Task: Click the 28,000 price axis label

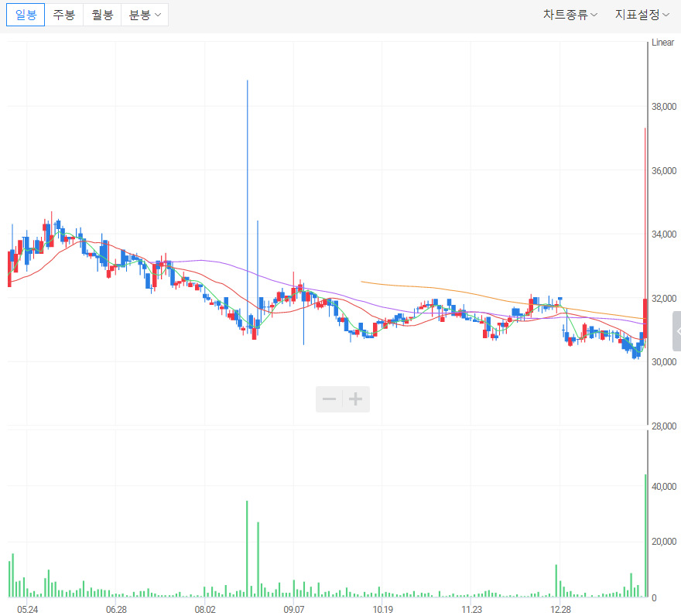Action: pyautogui.click(x=664, y=426)
